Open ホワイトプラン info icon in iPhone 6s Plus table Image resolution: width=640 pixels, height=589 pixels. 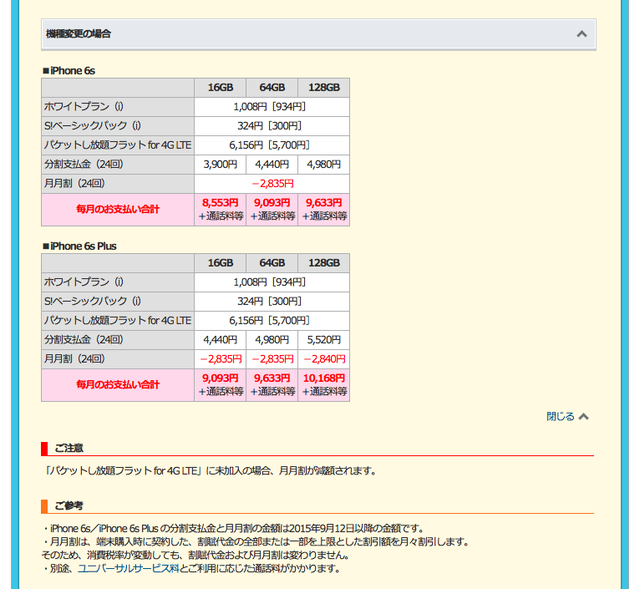[119, 282]
